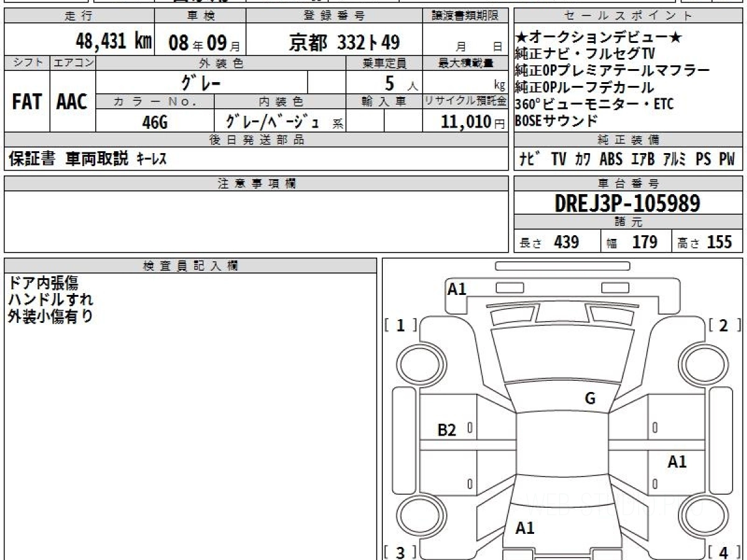Select the shift value FAT
This screenshot has width=747, height=560.
click(x=27, y=102)
